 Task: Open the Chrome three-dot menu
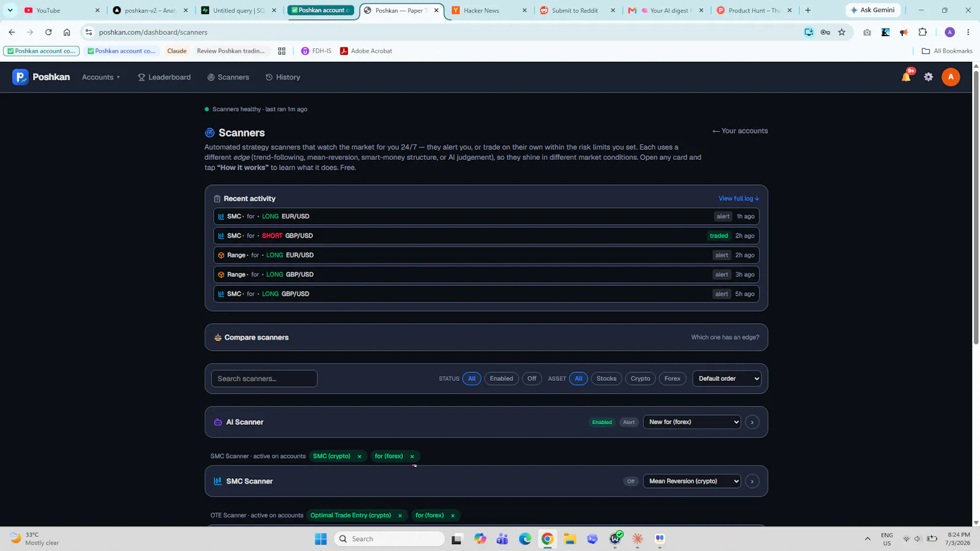[x=968, y=32]
